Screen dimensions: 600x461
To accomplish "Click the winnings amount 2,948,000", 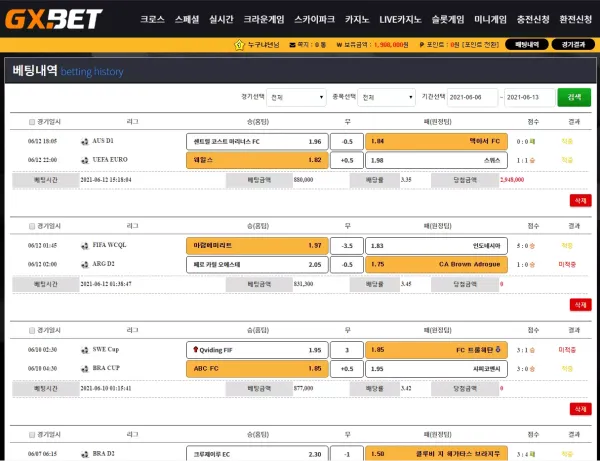I will click(x=512, y=180).
